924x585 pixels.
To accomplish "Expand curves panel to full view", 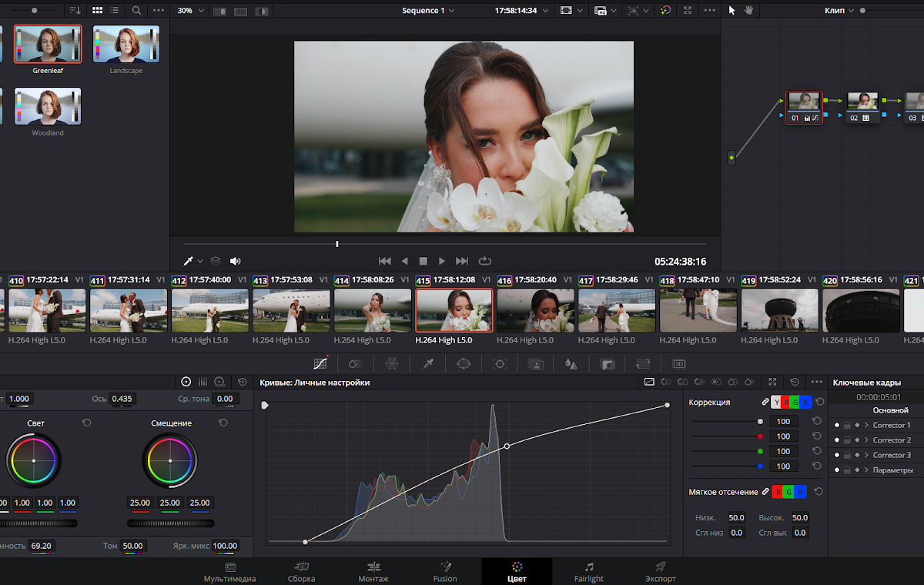I will click(x=773, y=382).
